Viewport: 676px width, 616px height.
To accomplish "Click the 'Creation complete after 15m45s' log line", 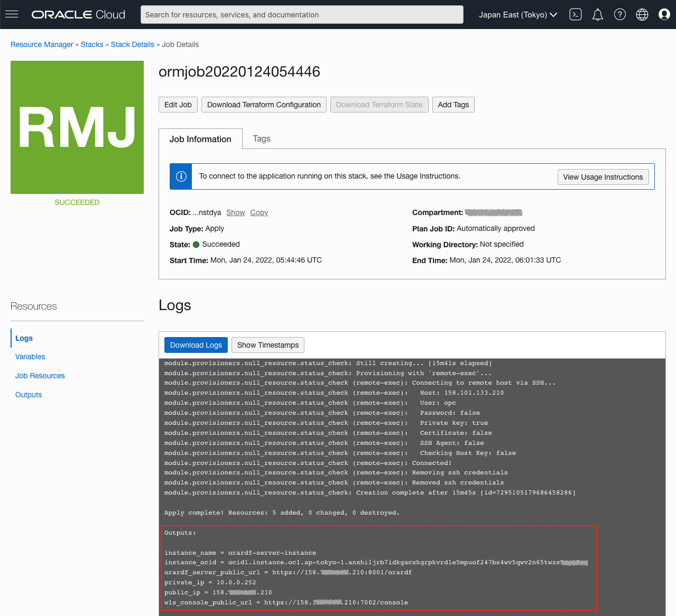I will 370,493.
